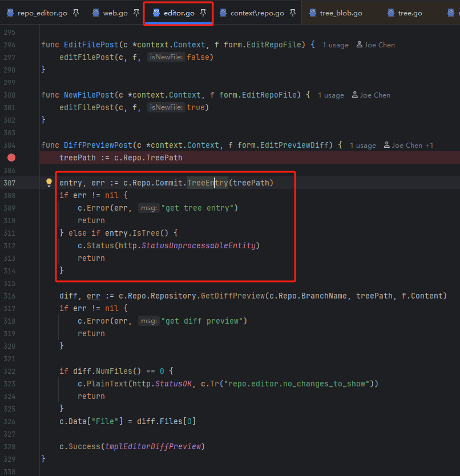Open the yellow light bulb intention actions
Viewport: 460px width, 476px height.
[x=49, y=183]
